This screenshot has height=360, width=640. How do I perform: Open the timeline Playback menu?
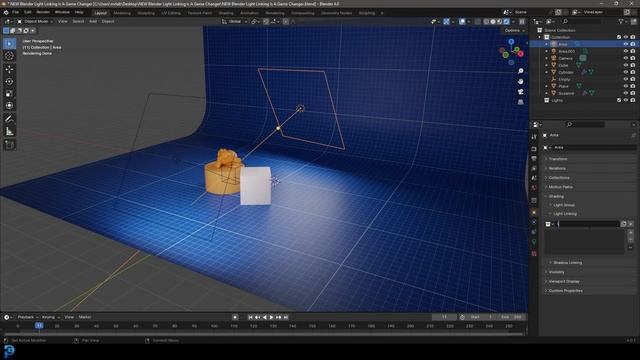click(27, 317)
